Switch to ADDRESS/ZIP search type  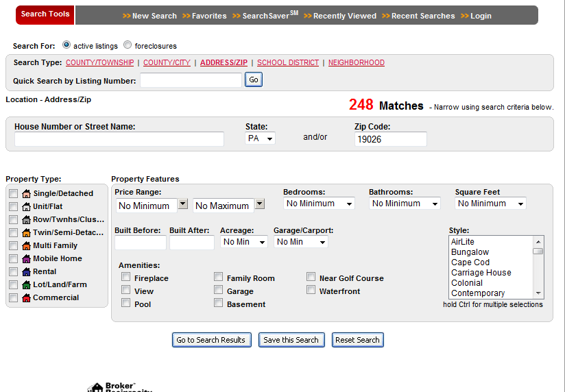(x=224, y=62)
